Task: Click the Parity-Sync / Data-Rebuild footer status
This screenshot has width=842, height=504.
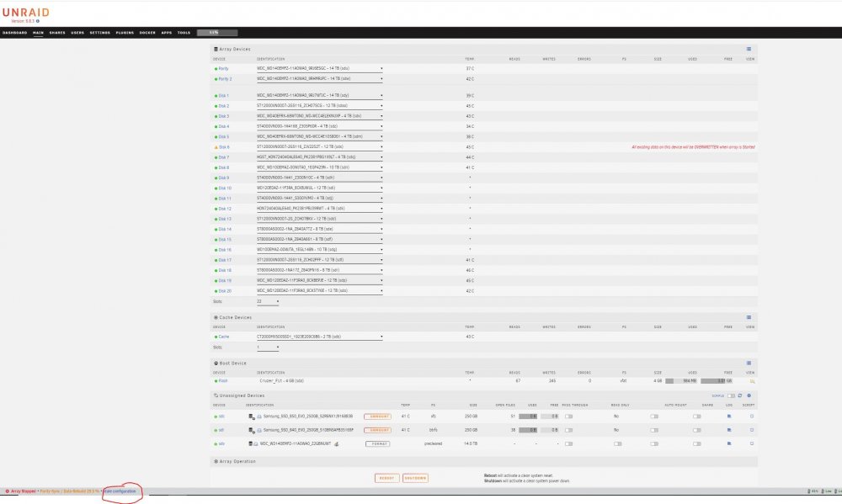Action: pyautogui.click(x=69, y=491)
